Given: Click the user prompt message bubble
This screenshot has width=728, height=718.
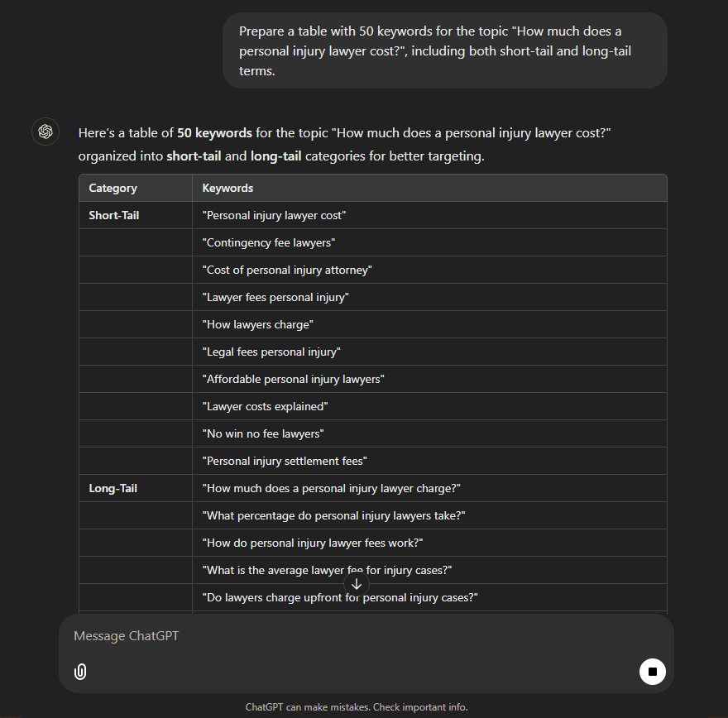Looking at the screenshot, I should (x=445, y=50).
